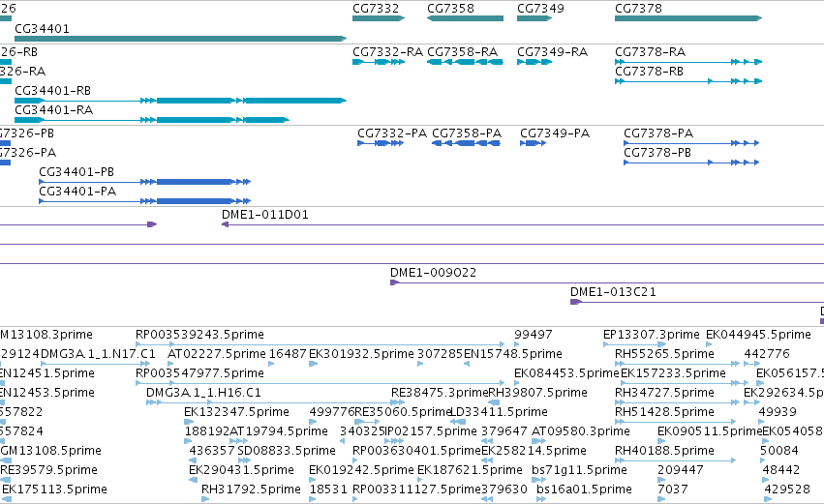Viewport: 824px width, 504px height.
Task: Click the EP13307.3prime EST label
Action: point(651,335)
